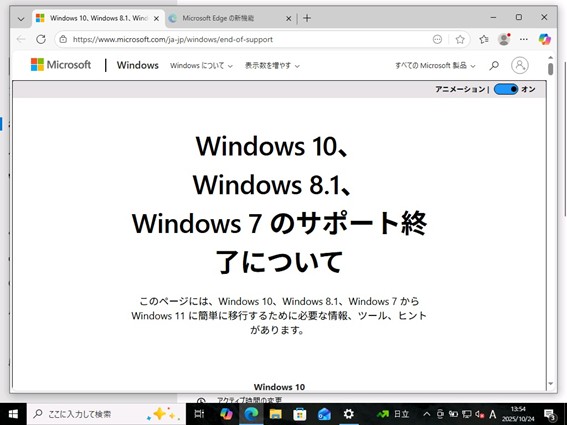The width and height of the screenshot is (567, 425).
Task: Open Settings gear in the taskbar
Action: pyautogui.click(x=349, y=414)
